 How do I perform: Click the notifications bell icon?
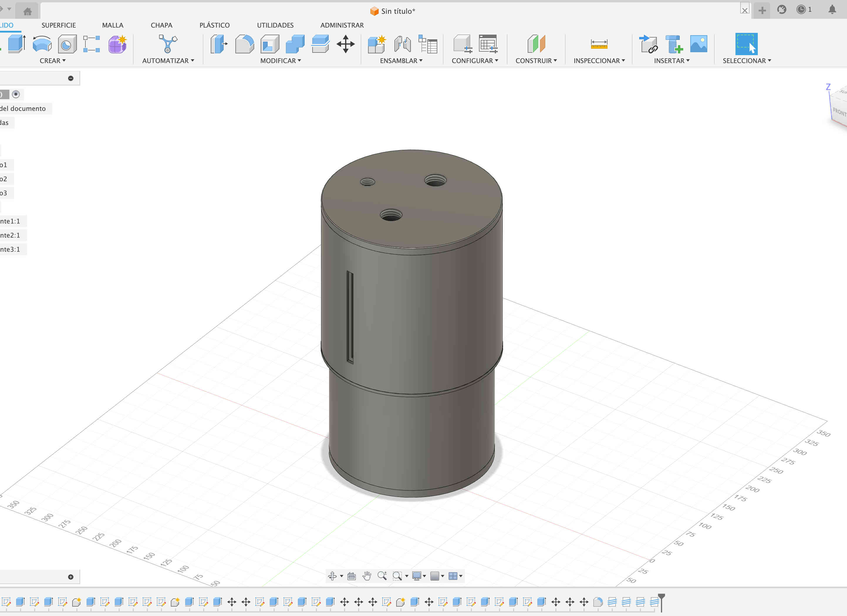pyautogui.click(x=832, y=10)
